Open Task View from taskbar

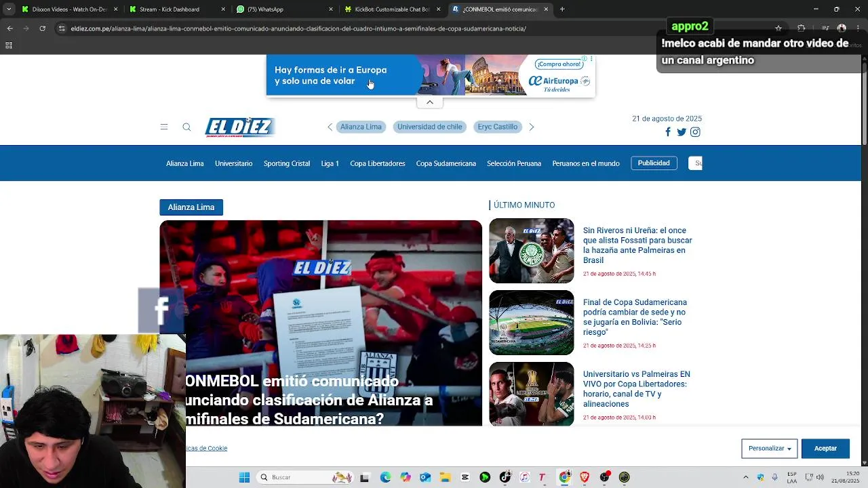364,477
